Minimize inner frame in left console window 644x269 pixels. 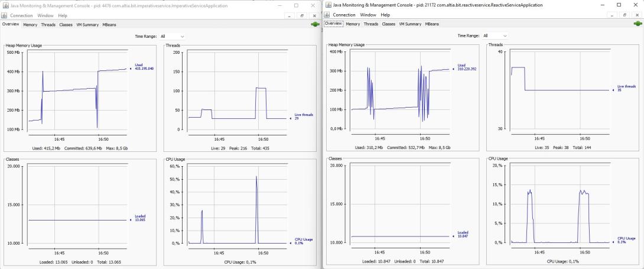(290, 15)
